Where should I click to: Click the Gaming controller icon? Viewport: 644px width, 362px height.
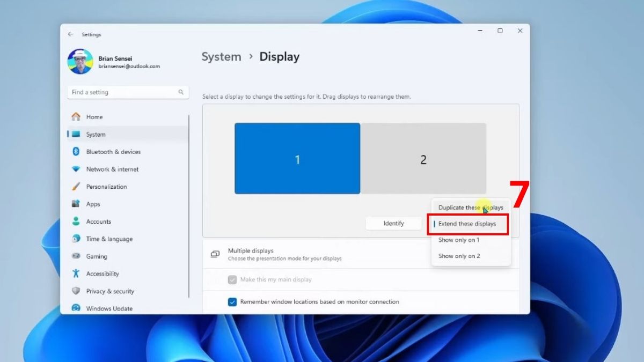76,256
